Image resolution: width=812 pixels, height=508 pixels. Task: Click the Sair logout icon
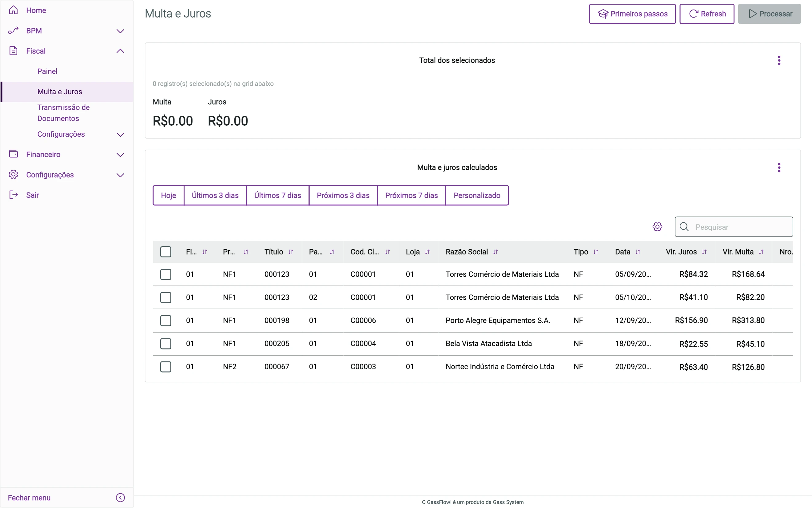(14, 195)
